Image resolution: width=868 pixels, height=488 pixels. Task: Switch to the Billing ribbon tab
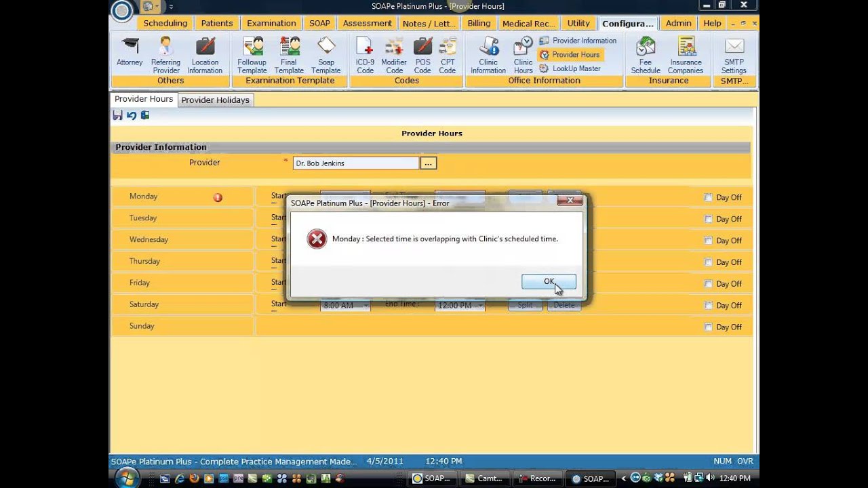pyautogui.click(x=479, y=23)
